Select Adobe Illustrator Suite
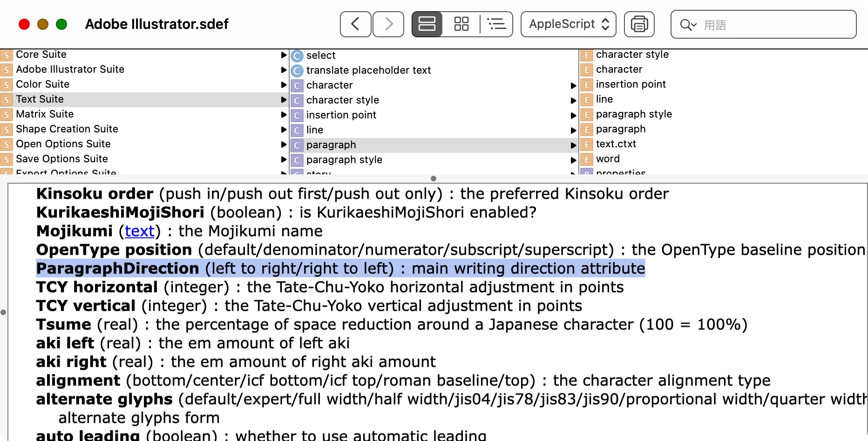The height and width of the screenshot is (441, 868). pos(144,69)
